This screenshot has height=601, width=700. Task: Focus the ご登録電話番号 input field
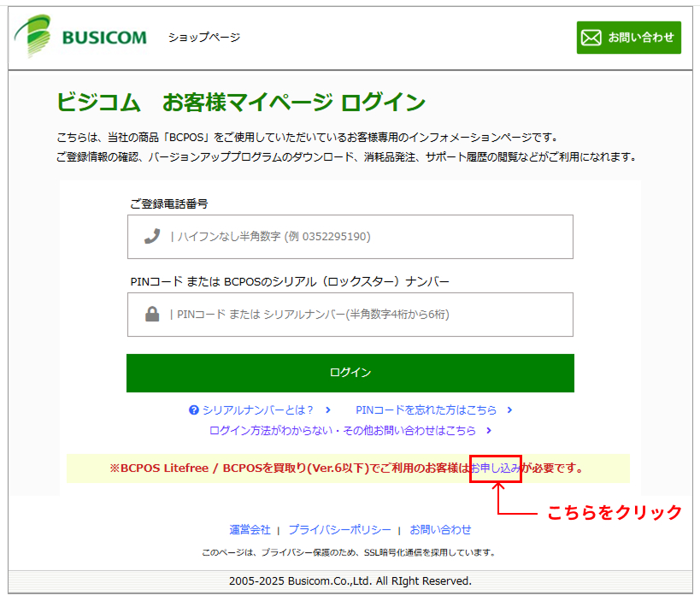click(368, 237)
